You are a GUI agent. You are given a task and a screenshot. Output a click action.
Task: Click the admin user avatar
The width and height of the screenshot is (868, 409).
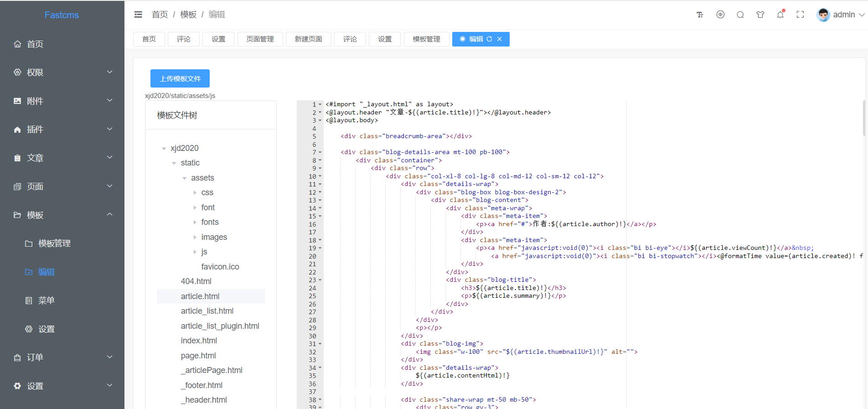pos(823,15)
